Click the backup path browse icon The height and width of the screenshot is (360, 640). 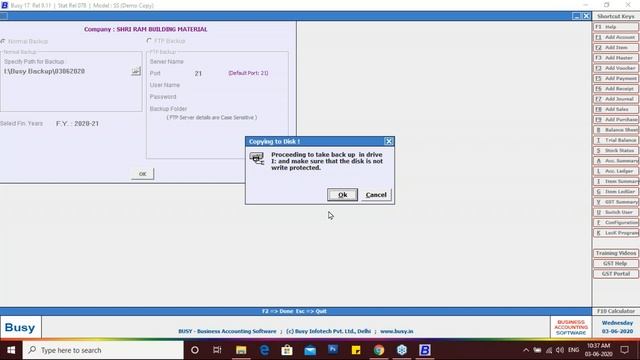click(136, 71)
